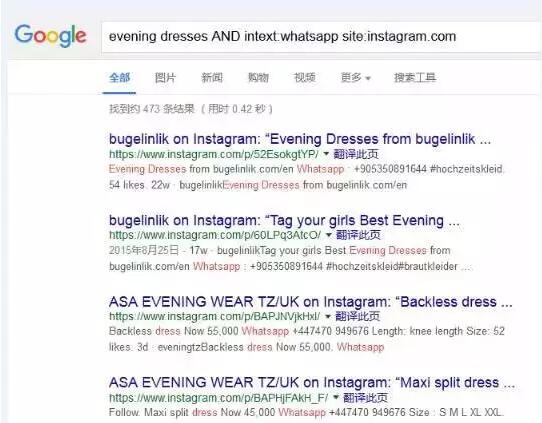
Task: Switch to the 图片 (Images) tab
Action: pyautogui.click(x=165, y=77)
